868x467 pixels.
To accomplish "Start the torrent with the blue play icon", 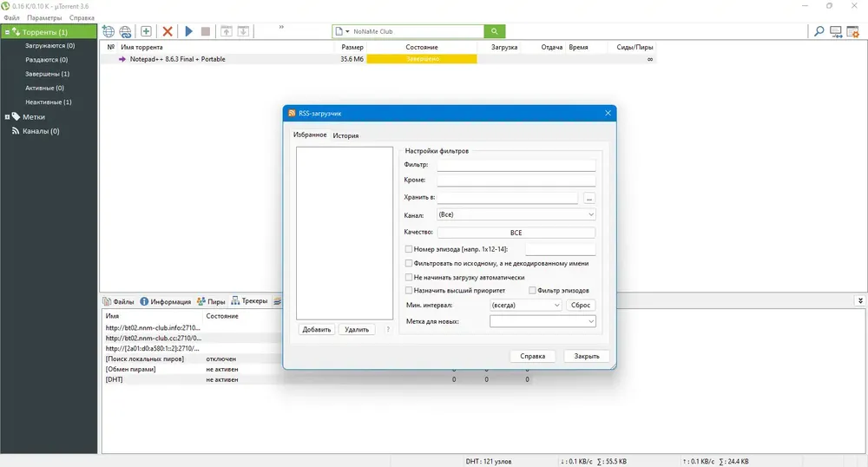I will [188, 31].
